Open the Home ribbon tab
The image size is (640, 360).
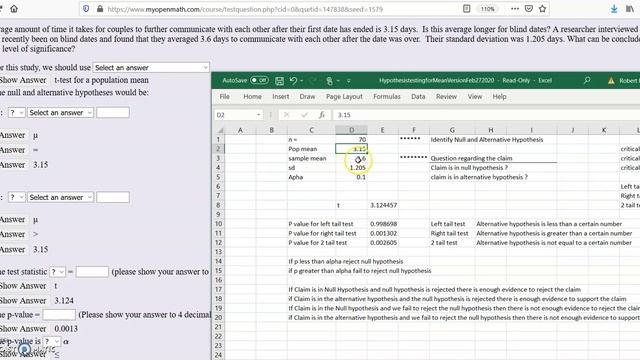[x=252, y=97]
